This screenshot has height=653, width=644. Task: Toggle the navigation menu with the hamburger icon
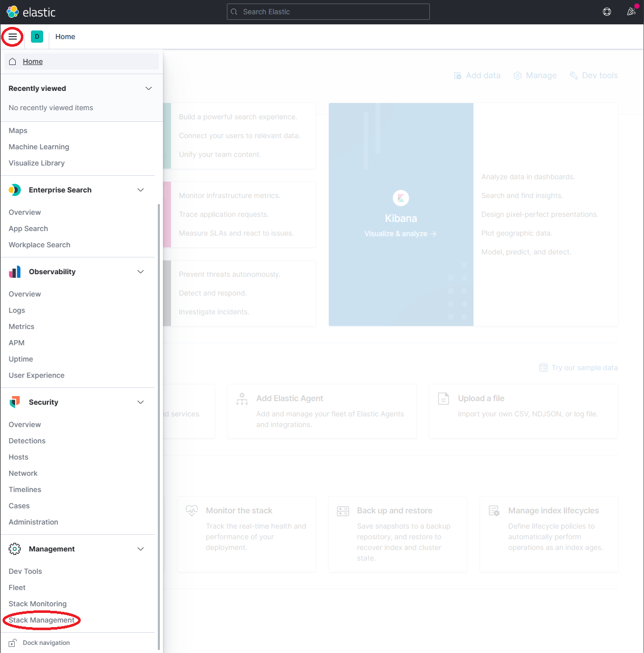point(12,37)
